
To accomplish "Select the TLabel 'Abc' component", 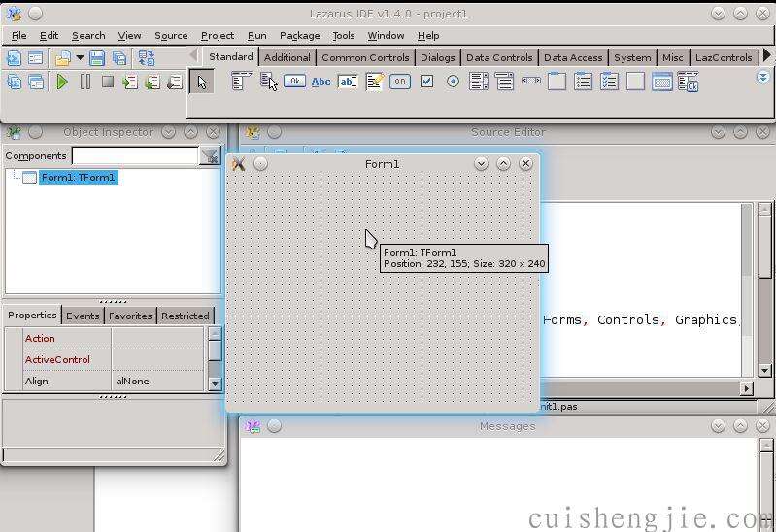I will [x=321, y=83].
